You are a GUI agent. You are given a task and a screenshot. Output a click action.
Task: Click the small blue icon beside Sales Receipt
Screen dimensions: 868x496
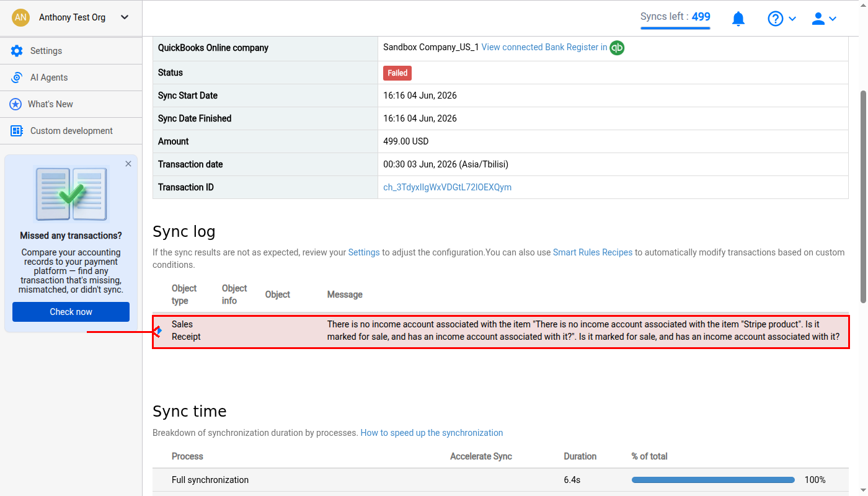click(158, 331)
